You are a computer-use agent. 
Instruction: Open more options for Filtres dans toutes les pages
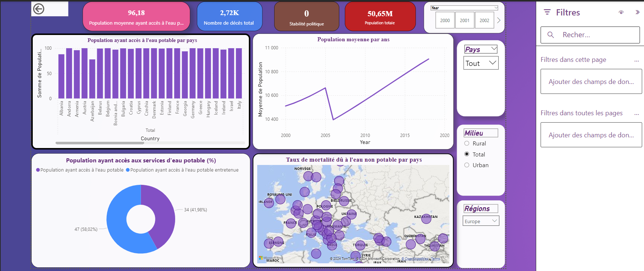click(x=637, y=114)
